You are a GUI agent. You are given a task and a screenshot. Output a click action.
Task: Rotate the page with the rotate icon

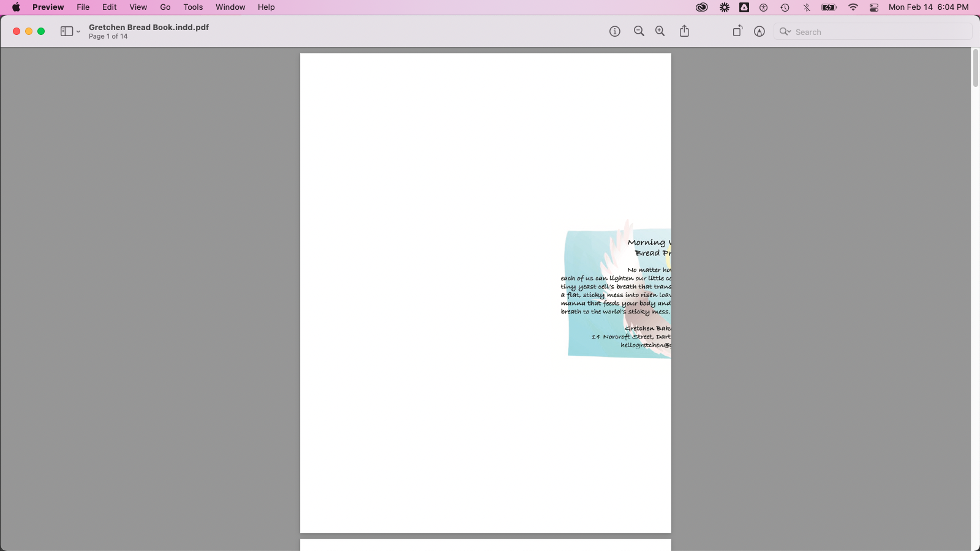click(737, 31)
